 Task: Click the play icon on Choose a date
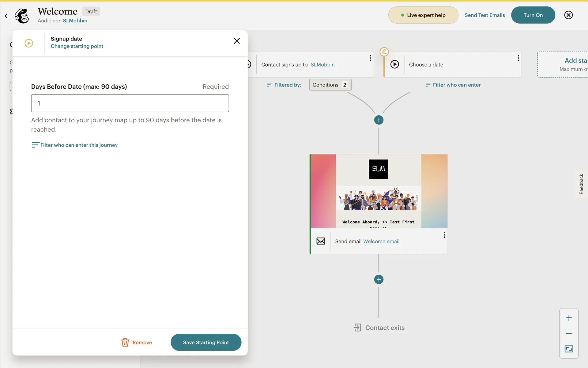394,64
